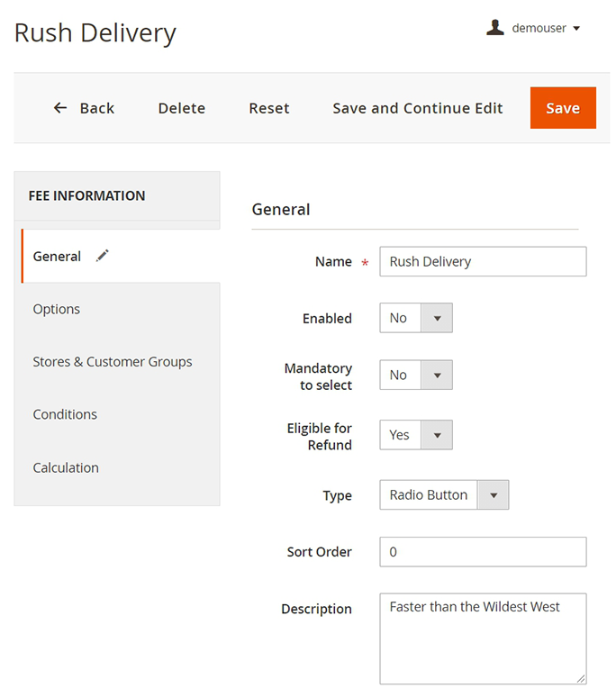Expand the Eligible for Refund dropdown
Screen dimensions: 616x697
415,435
